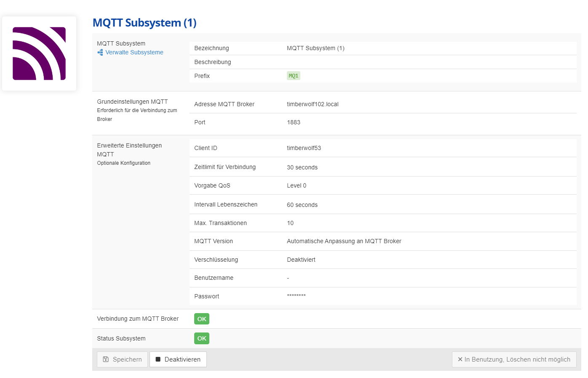
Task: Click the subsystem tree icon beside Verwalte Subsysteme
Action: click(x=100, y=52)
